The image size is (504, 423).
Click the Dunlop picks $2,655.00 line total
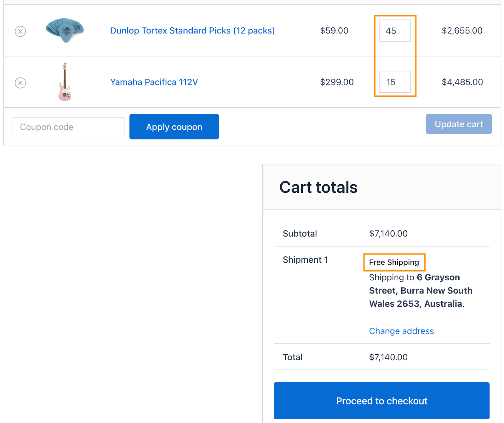pos(462,31)
